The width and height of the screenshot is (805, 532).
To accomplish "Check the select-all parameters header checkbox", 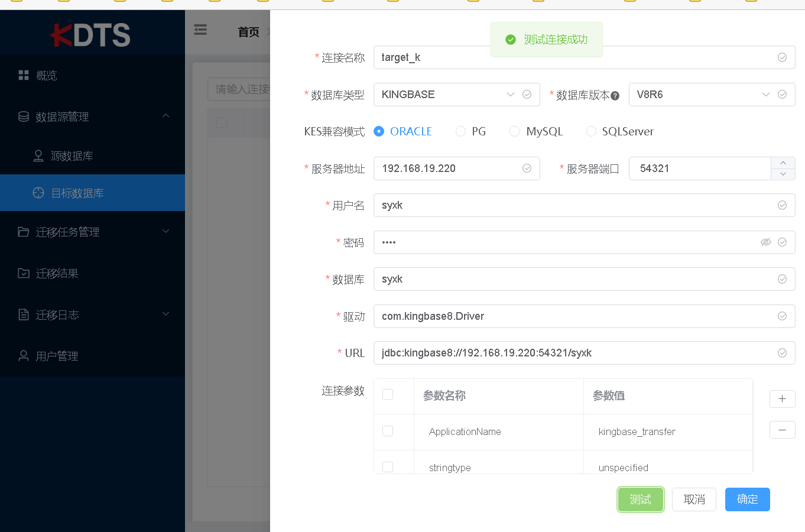I will (388, 394).
